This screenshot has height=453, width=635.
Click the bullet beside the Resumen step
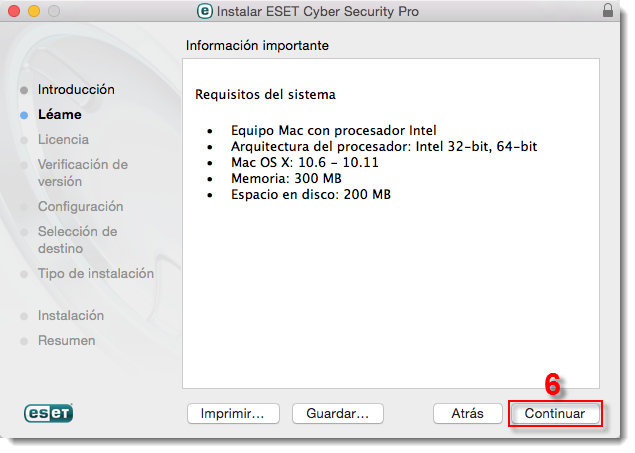tap(24, 341)
